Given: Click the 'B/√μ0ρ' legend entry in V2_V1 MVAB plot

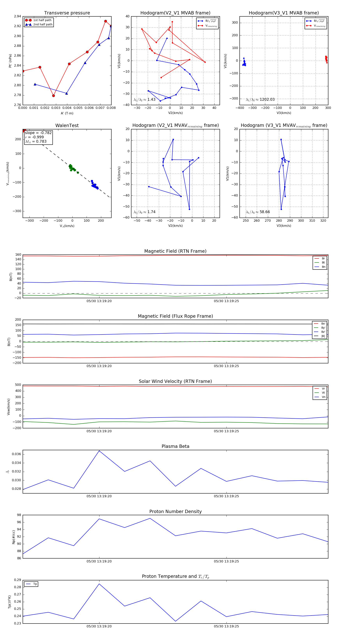Looking at the screenshot, I should coord(207,21).
